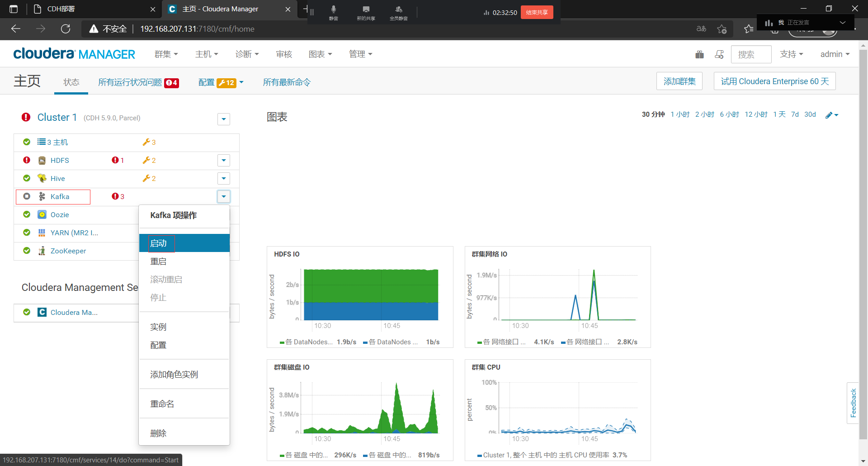Screen dimensions: 868x466
Task: Click the Cloudera Management Service icon
Action: (42, 312)
